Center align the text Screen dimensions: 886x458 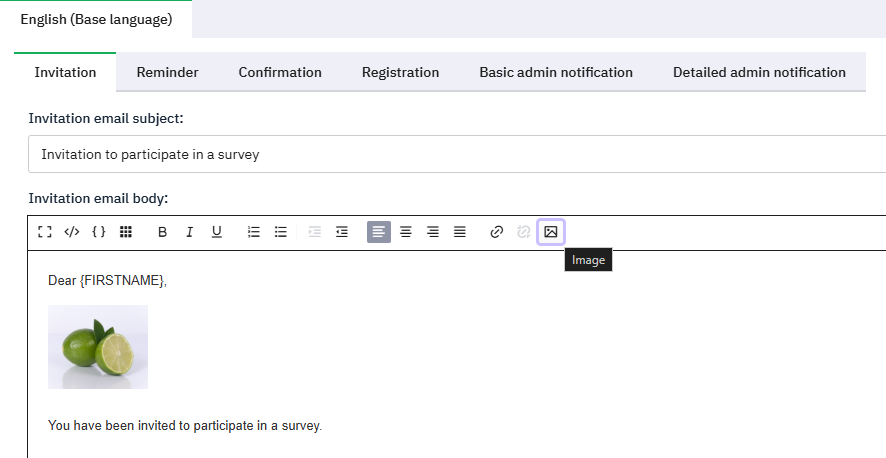click(406, 232)
